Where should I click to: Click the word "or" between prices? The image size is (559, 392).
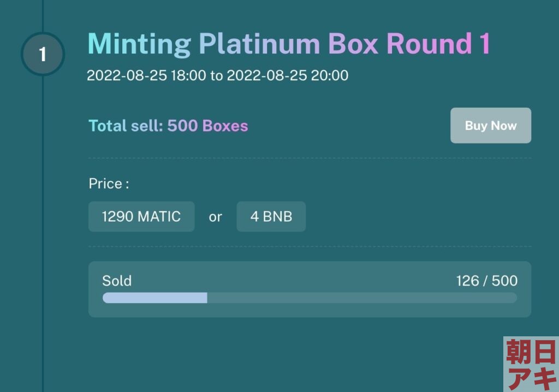pyautogui.click(x=215, y=217)
